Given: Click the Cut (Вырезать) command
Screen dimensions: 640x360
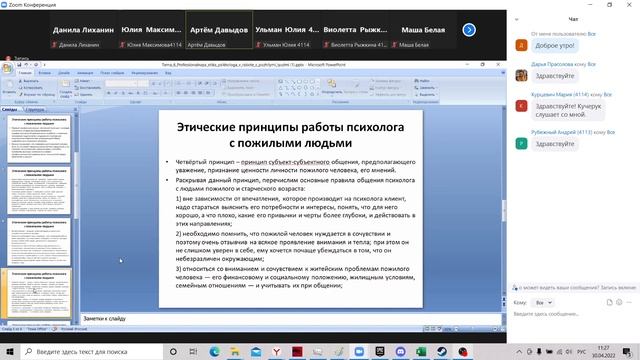Looking at the screenshot, I should point(28,81).
